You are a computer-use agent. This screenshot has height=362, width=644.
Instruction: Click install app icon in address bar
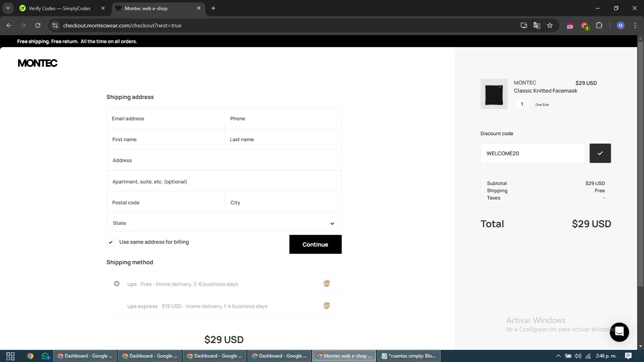pyautogui.click(x=524, y=25)
